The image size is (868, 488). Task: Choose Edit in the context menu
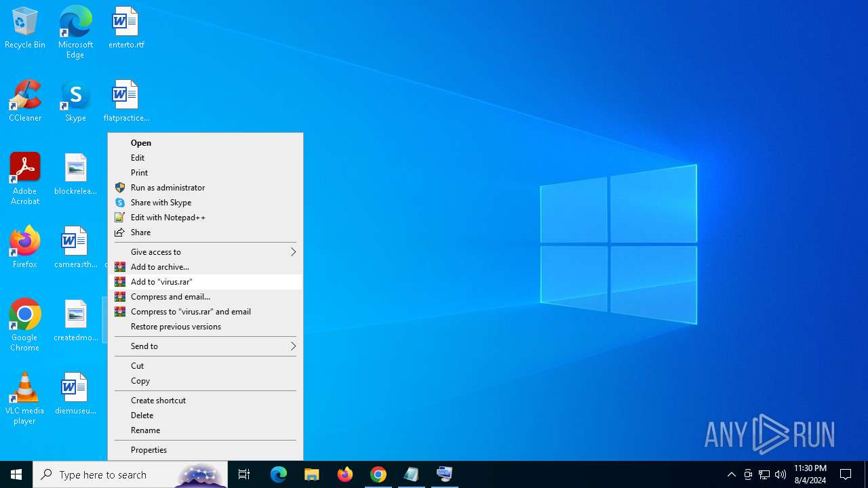click(205, 157)
